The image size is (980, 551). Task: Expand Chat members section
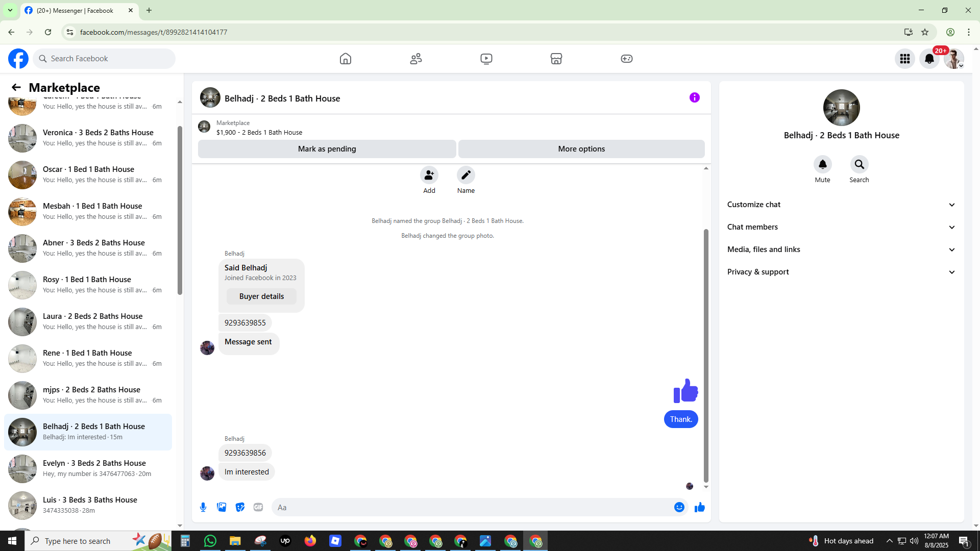tap(841, 227)
